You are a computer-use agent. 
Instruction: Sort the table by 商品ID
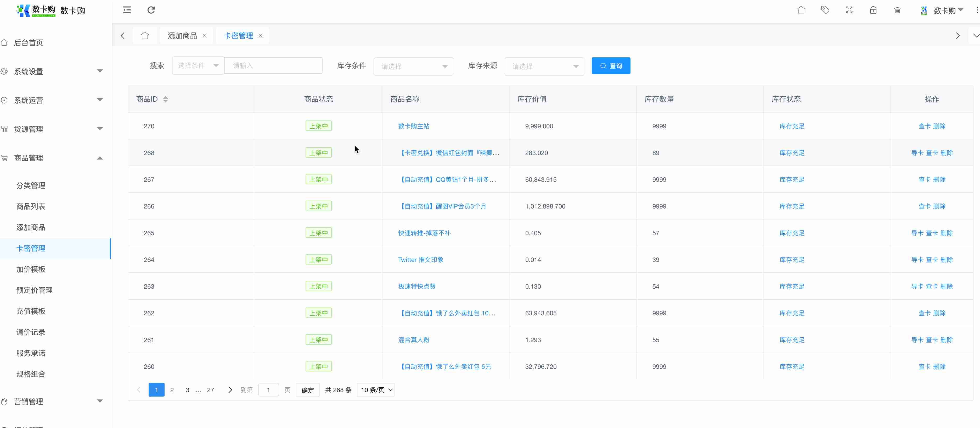click(166, 99)
